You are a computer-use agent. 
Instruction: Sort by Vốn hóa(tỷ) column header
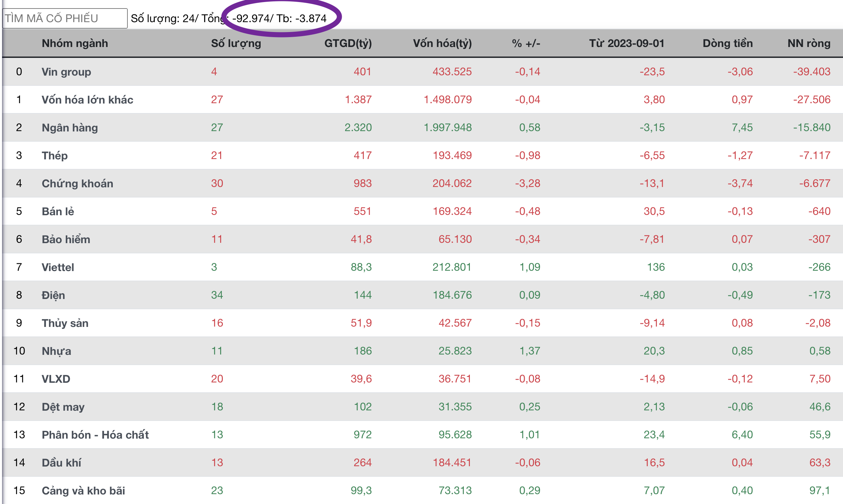point(442,43)
